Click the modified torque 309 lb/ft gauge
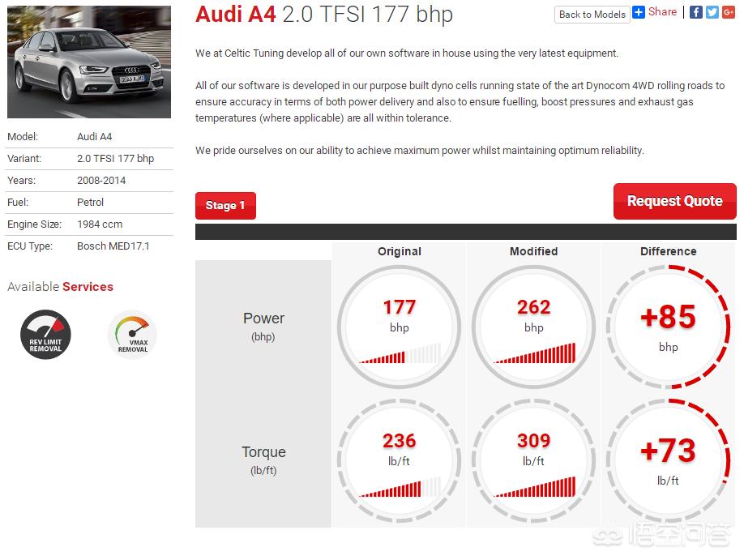744x560 pixels. tap(534, 460)
